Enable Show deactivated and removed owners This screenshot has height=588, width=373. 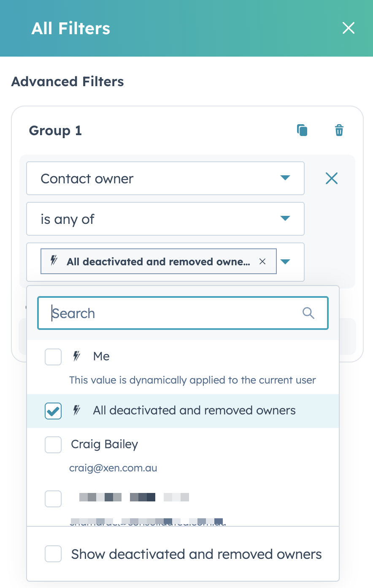(x=53, y=554)
